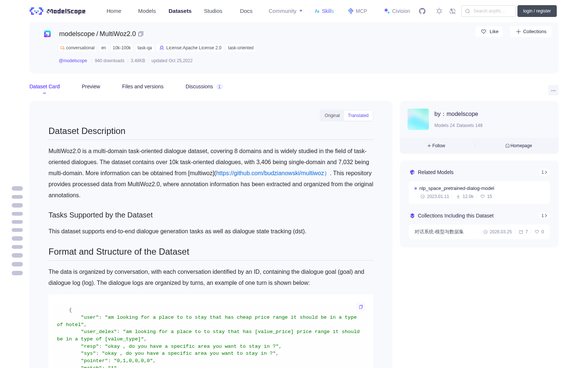Select the task-qa tag
This screenshot has width=588, height=368.
coord(144,48)
